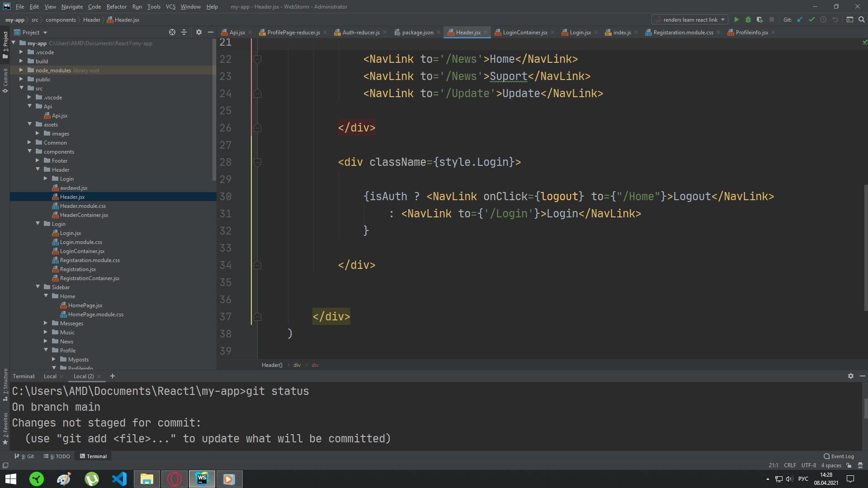Open Project panel settings gear
This screenshot has height=488, width=868.
[199, 32]
